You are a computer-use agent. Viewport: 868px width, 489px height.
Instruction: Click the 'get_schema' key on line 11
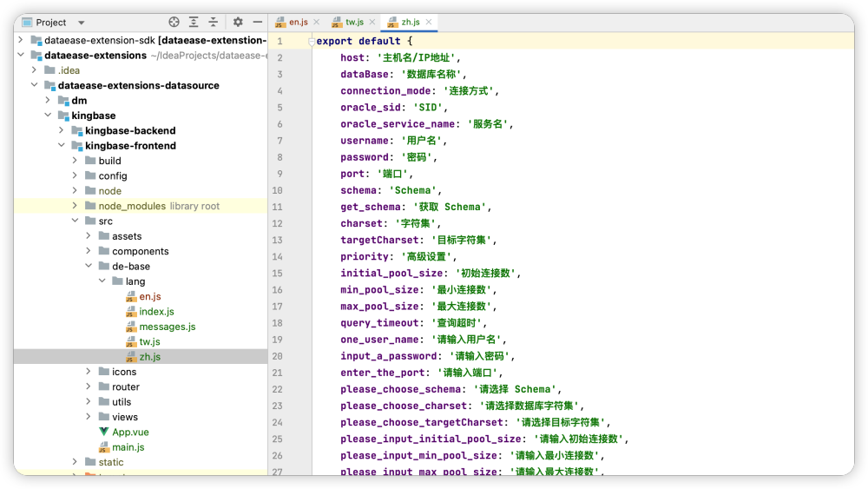pyautogui.click(x=371, y=207)
